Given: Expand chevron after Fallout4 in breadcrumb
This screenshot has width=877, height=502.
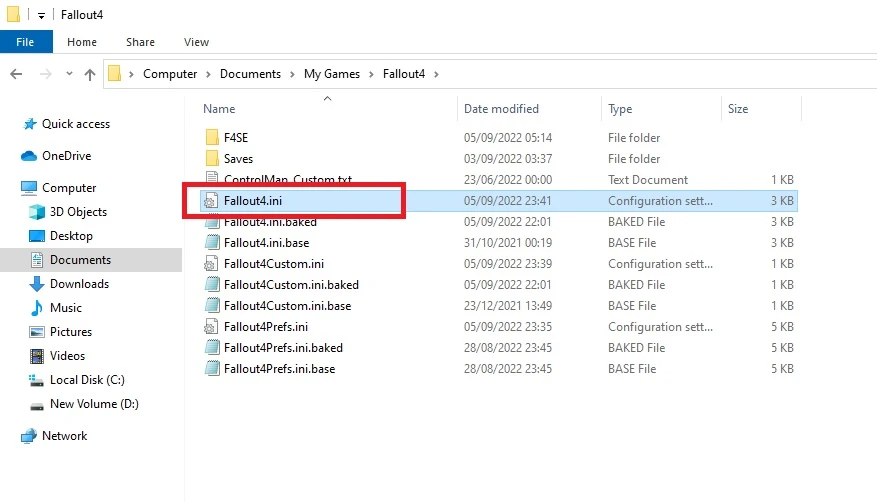Looking at the screenshot, I should coord(436,74).
